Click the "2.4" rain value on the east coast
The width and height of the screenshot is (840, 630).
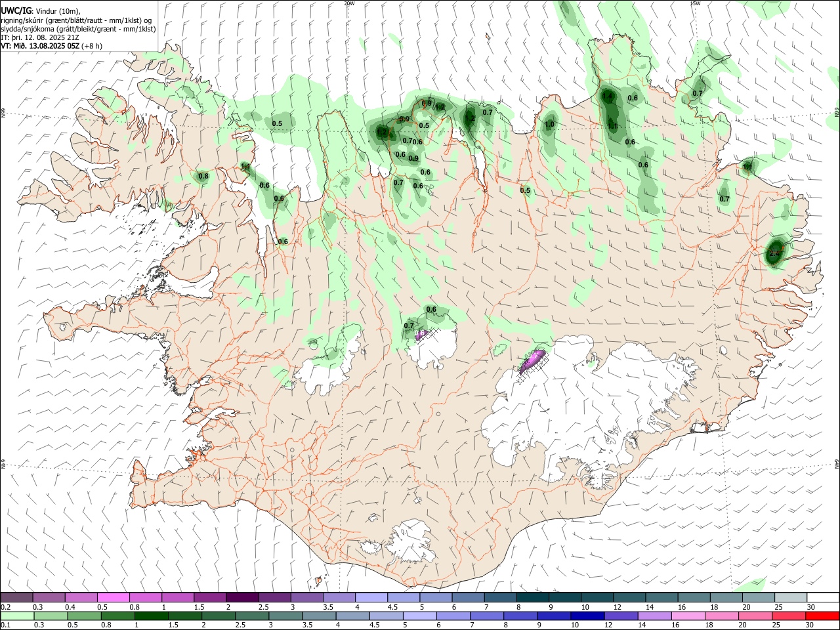774,253
